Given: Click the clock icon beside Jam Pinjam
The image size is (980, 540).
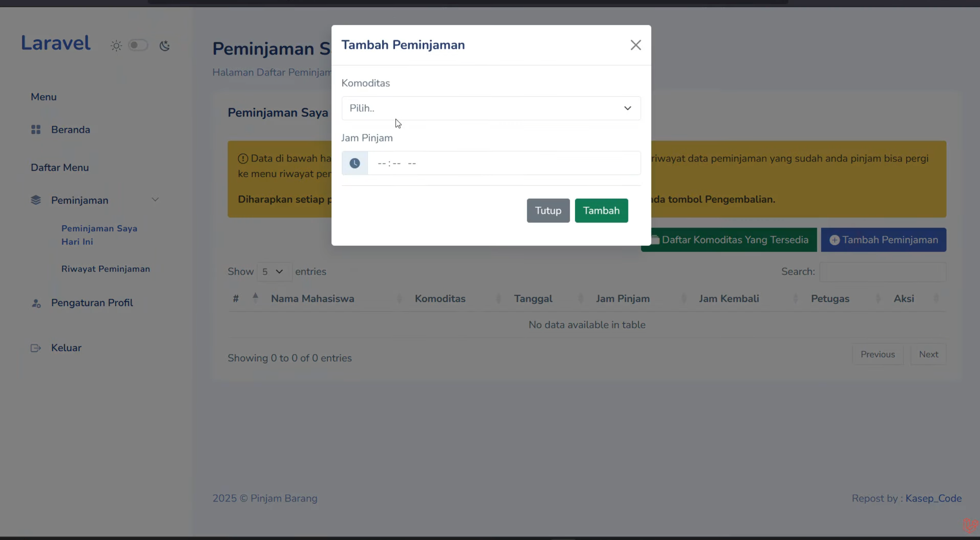Looking at the screenshot, I should pyautogui.click(x=355, y=163).
